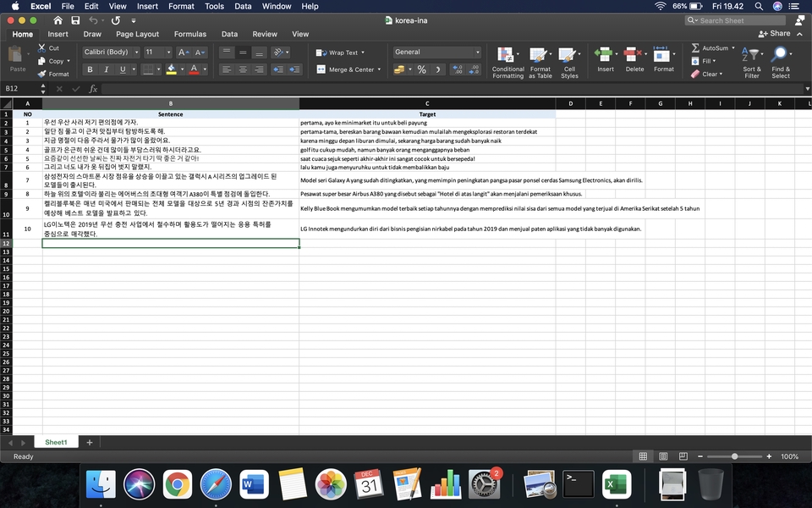Viewport: 812px width, 508px height.
Task: Add a new sheet with the plus button
Action: point(90,442)
